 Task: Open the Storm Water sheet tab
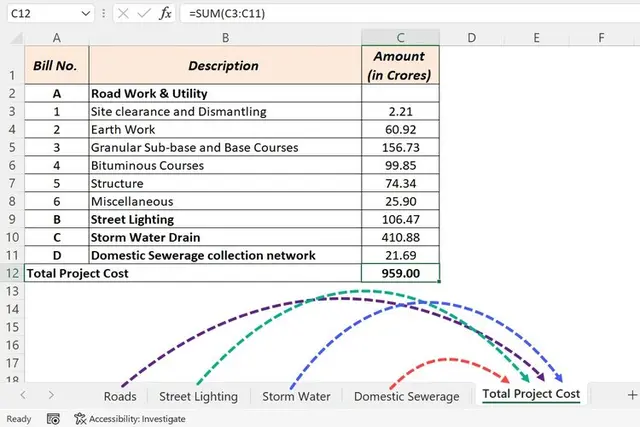[x=296, y=396]
